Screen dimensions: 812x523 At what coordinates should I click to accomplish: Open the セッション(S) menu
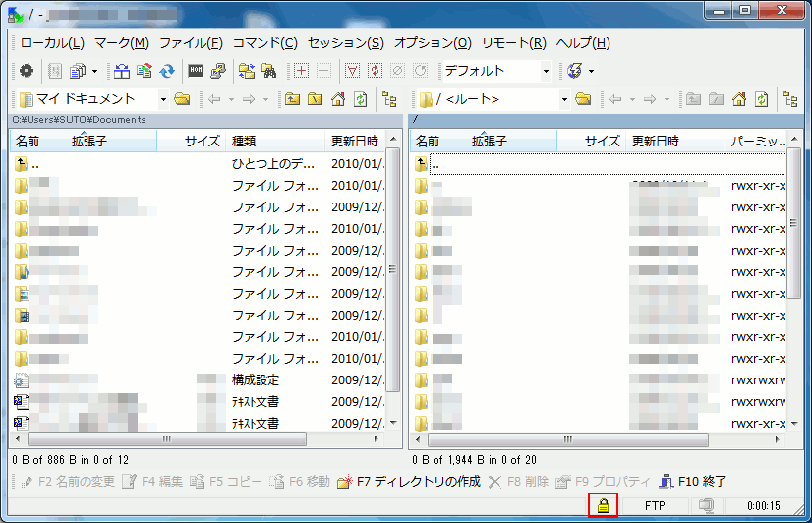[x=346, y=43]
